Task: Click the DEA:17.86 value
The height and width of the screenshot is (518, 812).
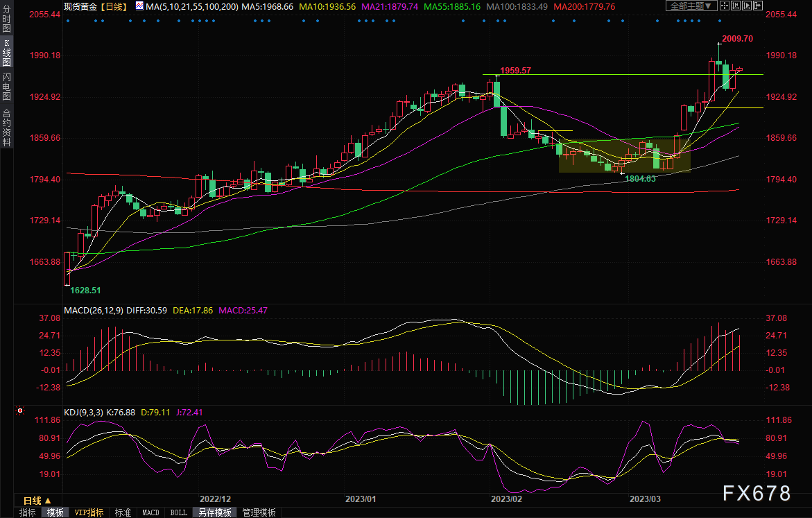Action: (193, 311)
